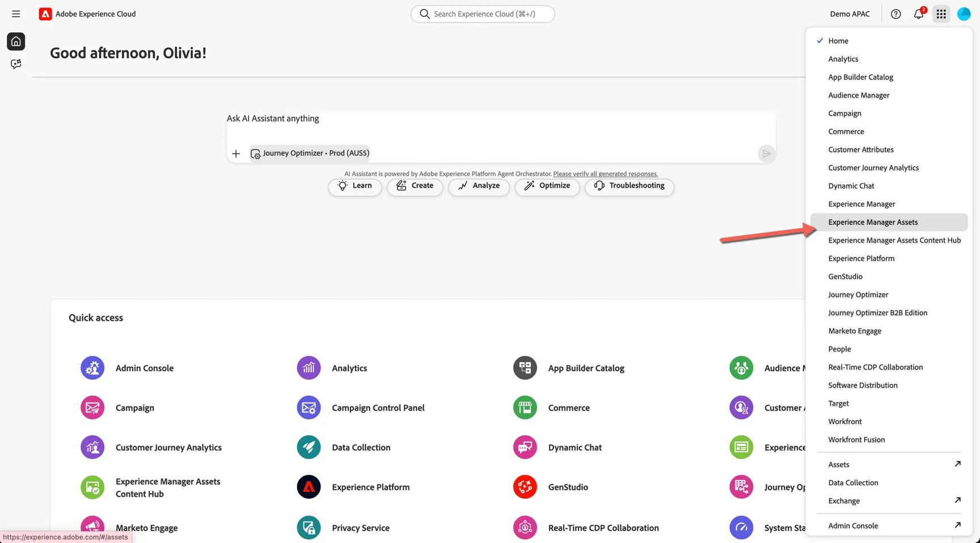Open Dynamic Chat quick access icon

pyautogui.click(x=525, y=447)
